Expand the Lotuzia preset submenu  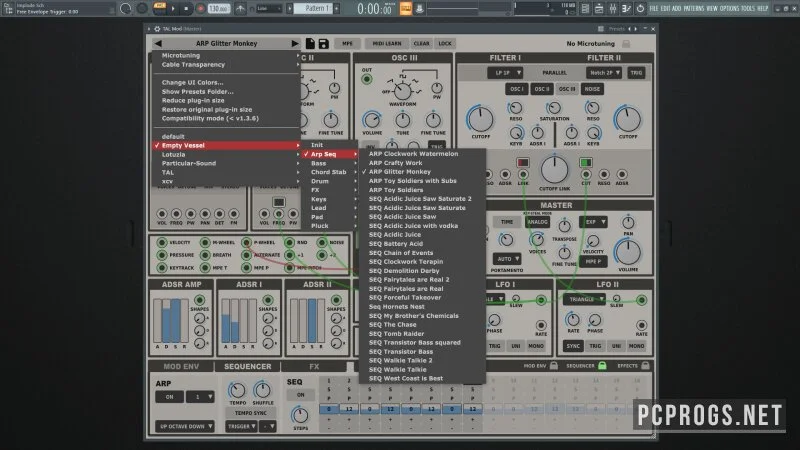[227, 155]
